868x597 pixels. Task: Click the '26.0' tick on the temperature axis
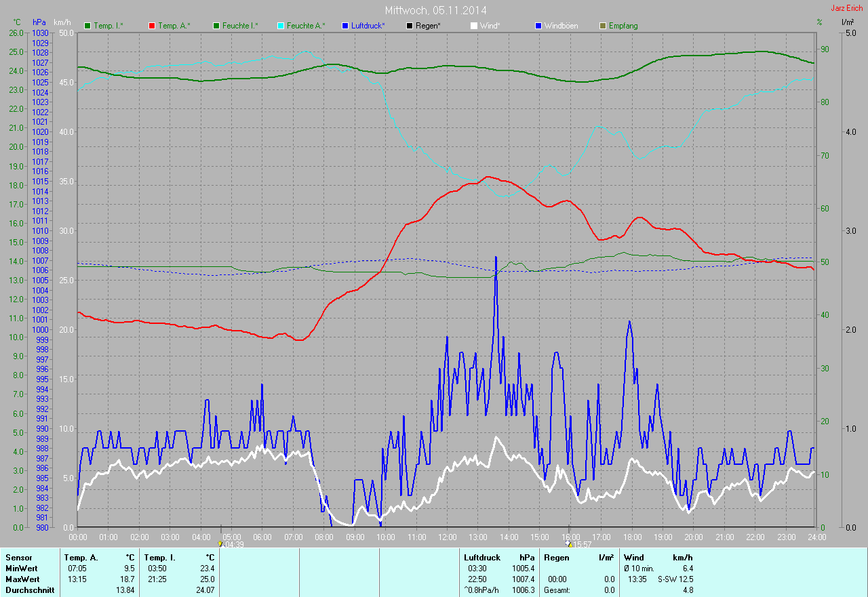coord(16,33)
